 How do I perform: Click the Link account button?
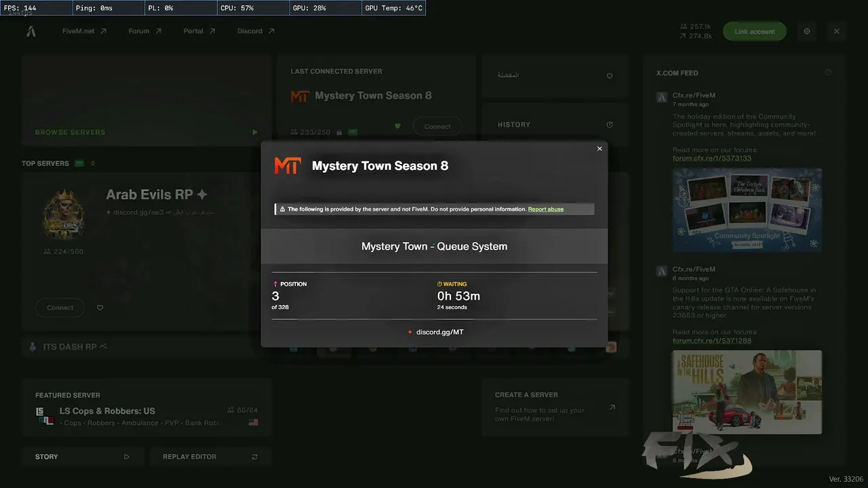pyautogui.click(x=754, y=31)
